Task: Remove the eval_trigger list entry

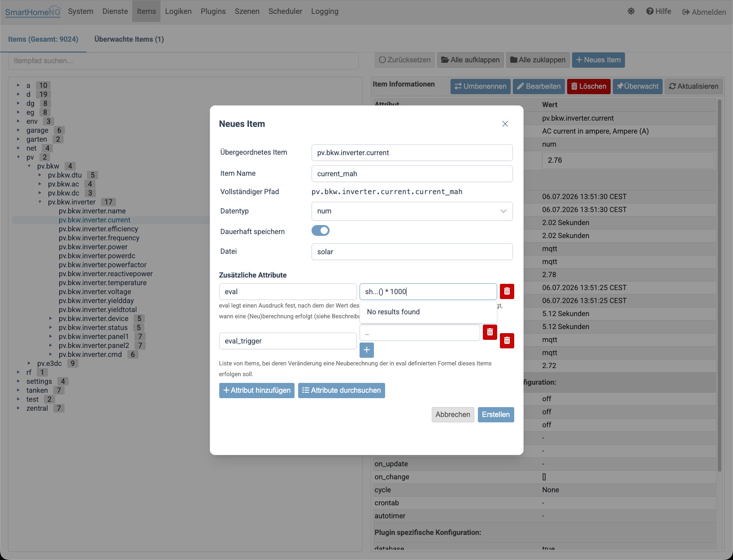Action: 490,332
